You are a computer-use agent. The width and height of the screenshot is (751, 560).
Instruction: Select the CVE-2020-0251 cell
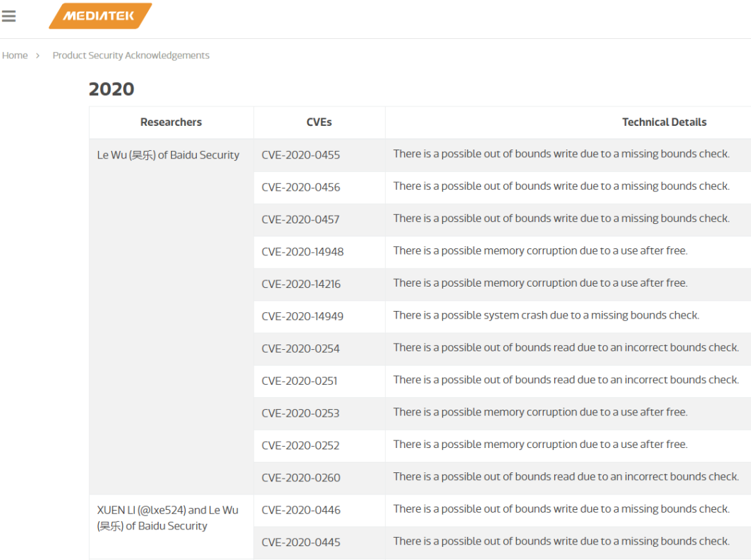pos(319,381)
